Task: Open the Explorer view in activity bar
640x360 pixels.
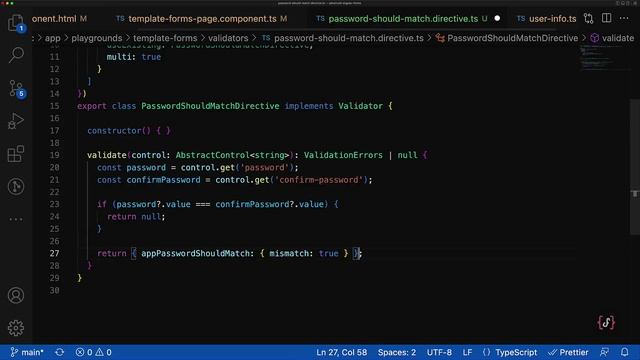Action: pyautogui.click(x=16, y=22)
